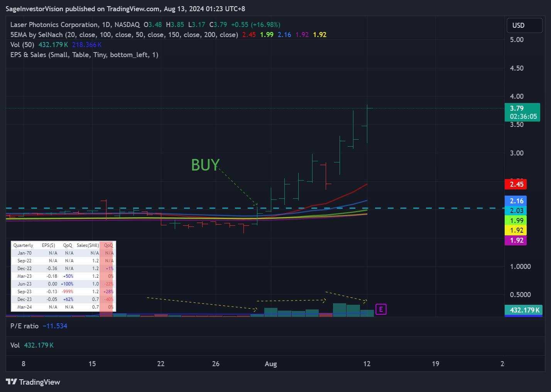Click the 15 date on time axis
The image size is (551, 392).
point(92,364)
